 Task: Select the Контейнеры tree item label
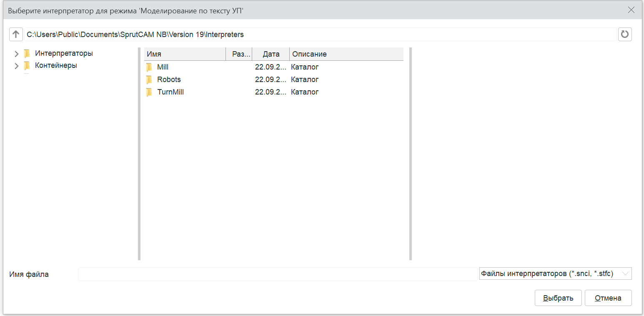pyautogui.click(x=56, y=65)
